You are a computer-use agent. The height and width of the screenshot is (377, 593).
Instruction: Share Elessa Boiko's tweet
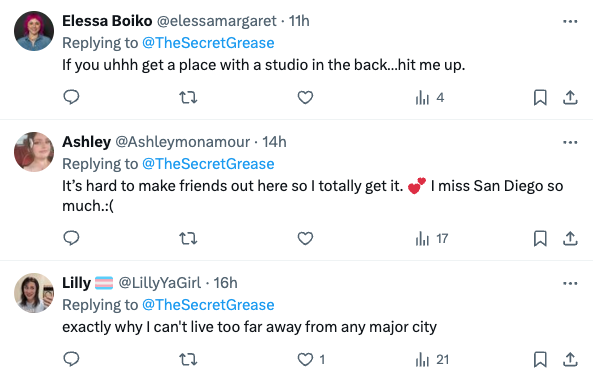point(570,98)
